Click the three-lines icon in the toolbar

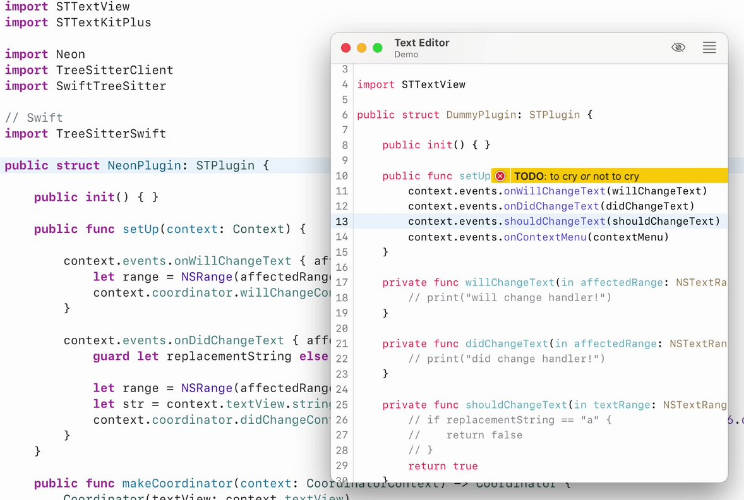[x=709, y=48]
